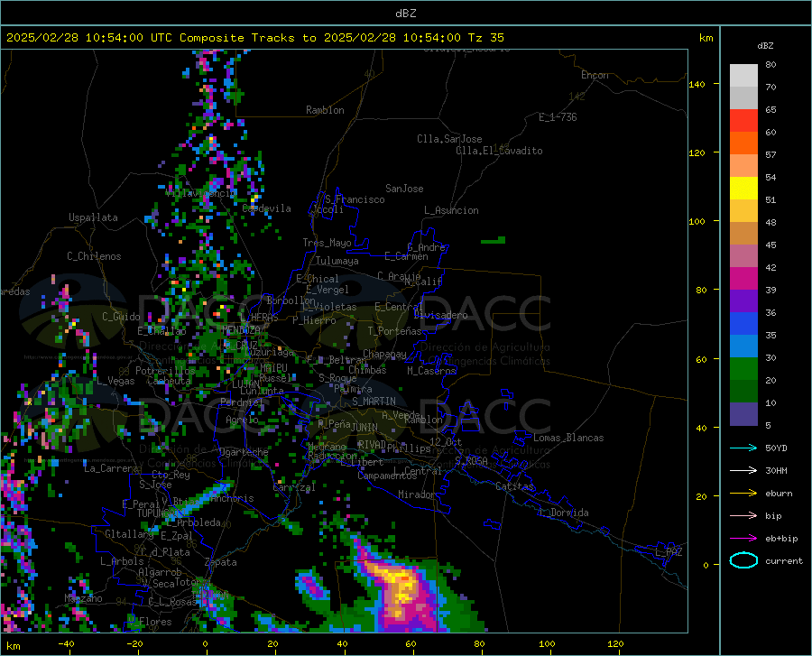Click the salmon 54–57 dBZ swatch
812x656 pixels.
[743, 166]
